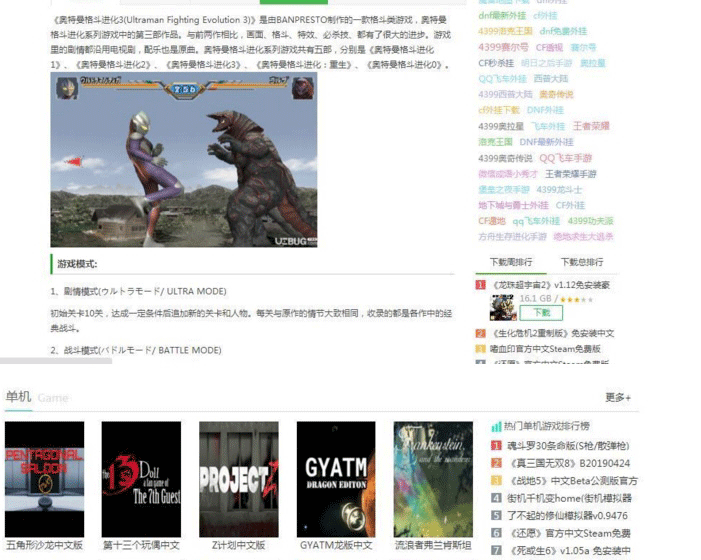Click the 4399洛克王国 tag
Screen dimensions: 701x560
(505, 31)
